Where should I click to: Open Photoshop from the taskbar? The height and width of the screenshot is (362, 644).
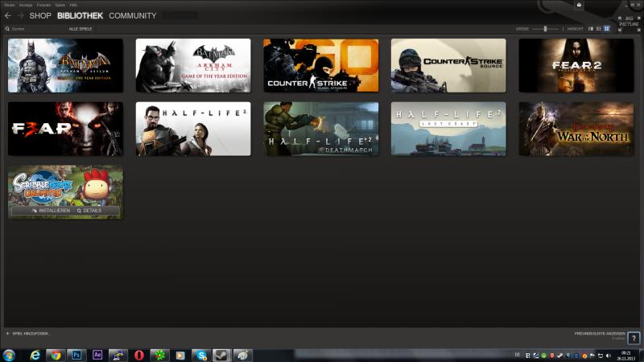pos(76,355)
